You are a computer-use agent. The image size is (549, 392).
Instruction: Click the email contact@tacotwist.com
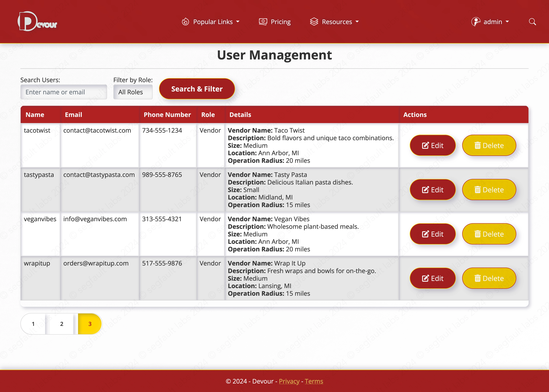97,130
